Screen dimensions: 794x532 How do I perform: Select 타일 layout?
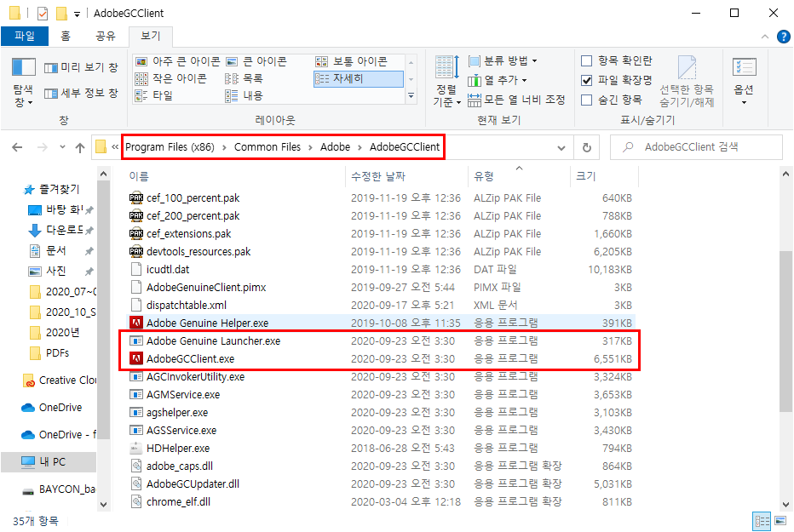154,95
